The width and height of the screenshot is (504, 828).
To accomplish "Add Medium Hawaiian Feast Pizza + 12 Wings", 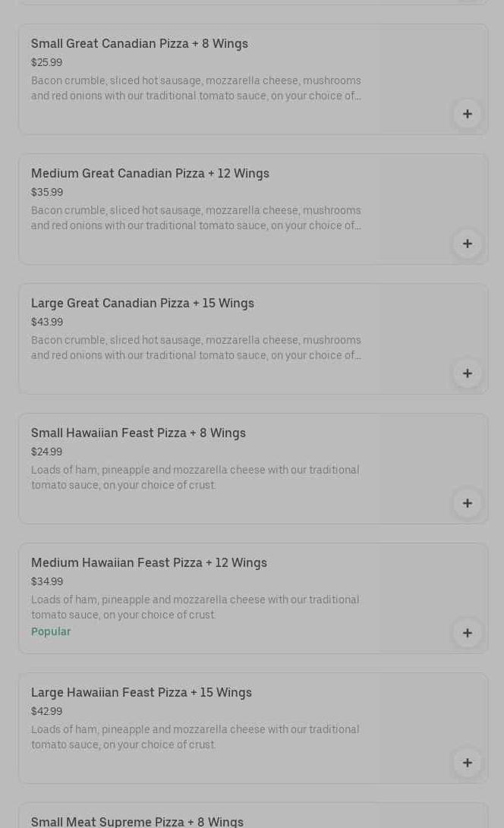I will point(467,633).
